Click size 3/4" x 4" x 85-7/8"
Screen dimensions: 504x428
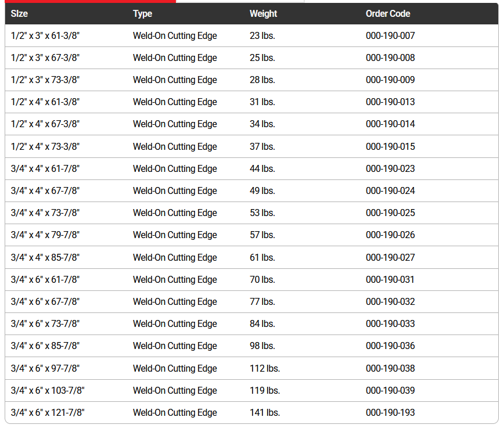[45, 258]
